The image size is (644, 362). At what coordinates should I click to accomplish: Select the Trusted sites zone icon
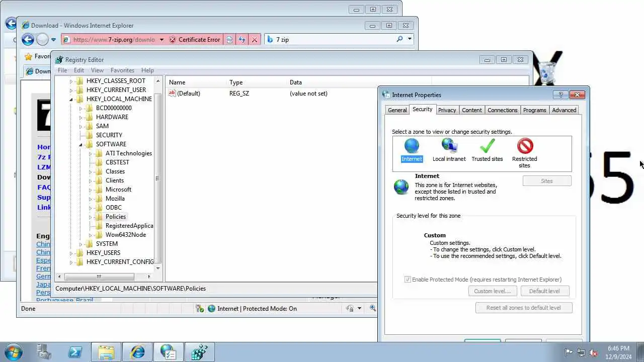point(487,146)
